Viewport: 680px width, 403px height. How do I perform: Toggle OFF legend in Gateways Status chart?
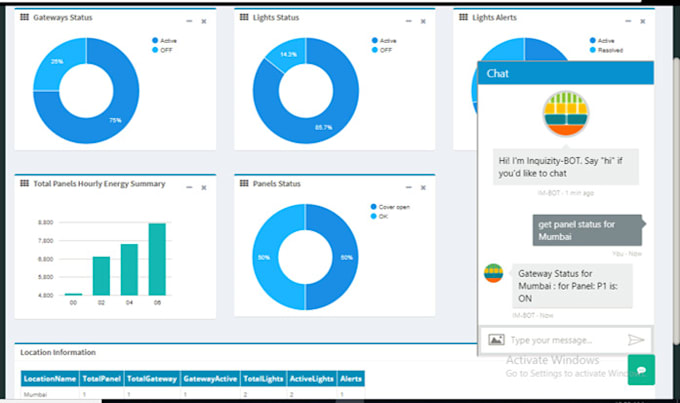coord(162,50)
